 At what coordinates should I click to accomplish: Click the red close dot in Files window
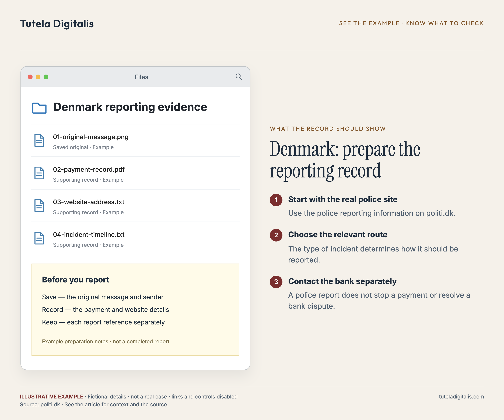(x=30, y=77)
